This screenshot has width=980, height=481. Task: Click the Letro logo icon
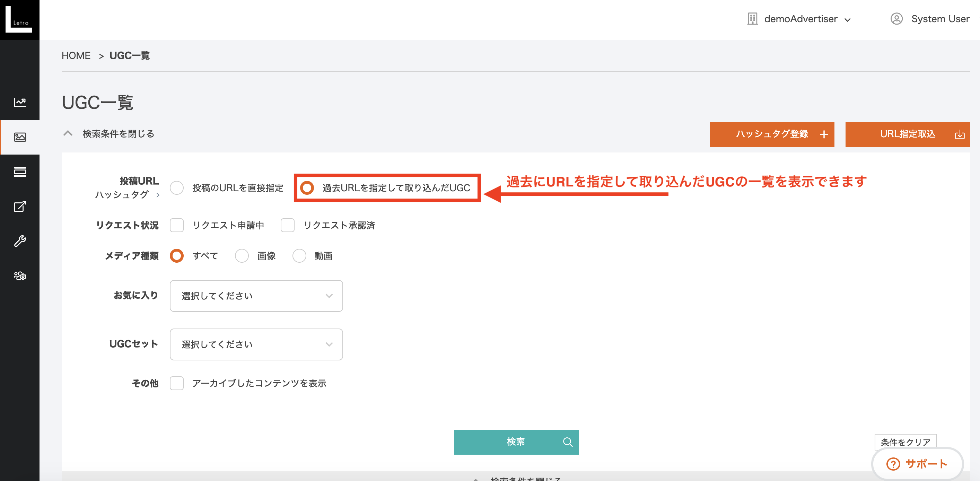click(19, 19)
